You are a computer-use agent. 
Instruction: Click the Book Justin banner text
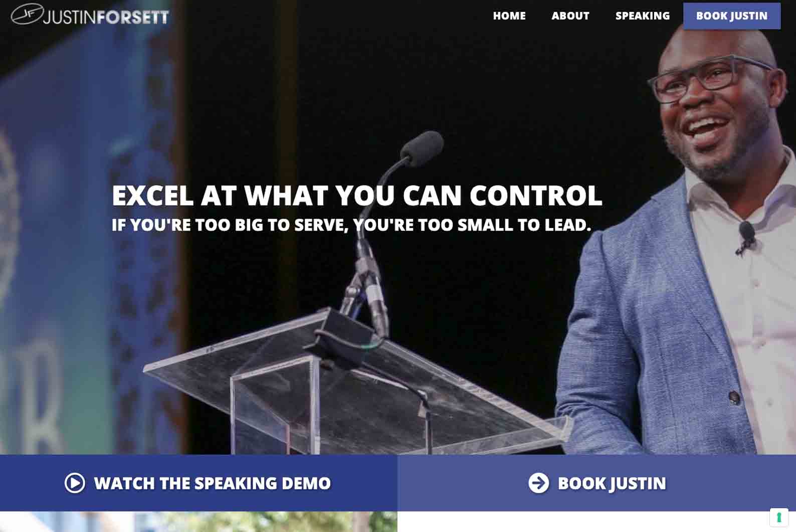tap(612, 483)
